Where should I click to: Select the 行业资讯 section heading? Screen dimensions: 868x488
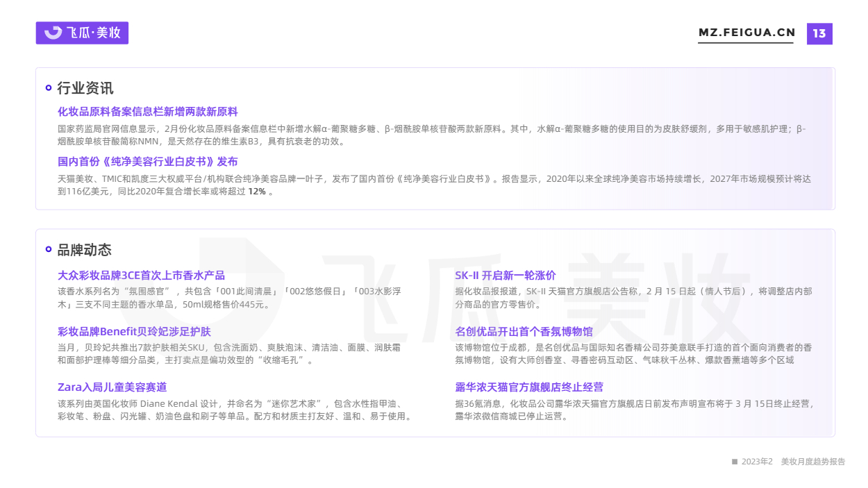click(85, 88)
